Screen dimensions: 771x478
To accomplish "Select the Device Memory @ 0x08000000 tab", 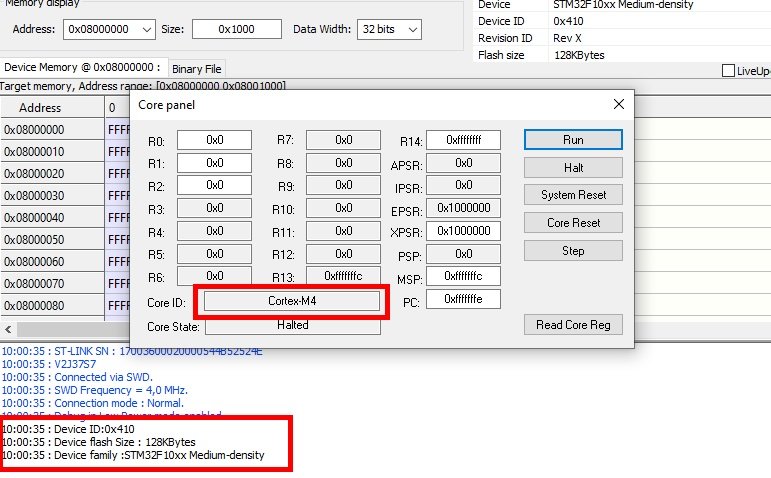I will (83, 67).
